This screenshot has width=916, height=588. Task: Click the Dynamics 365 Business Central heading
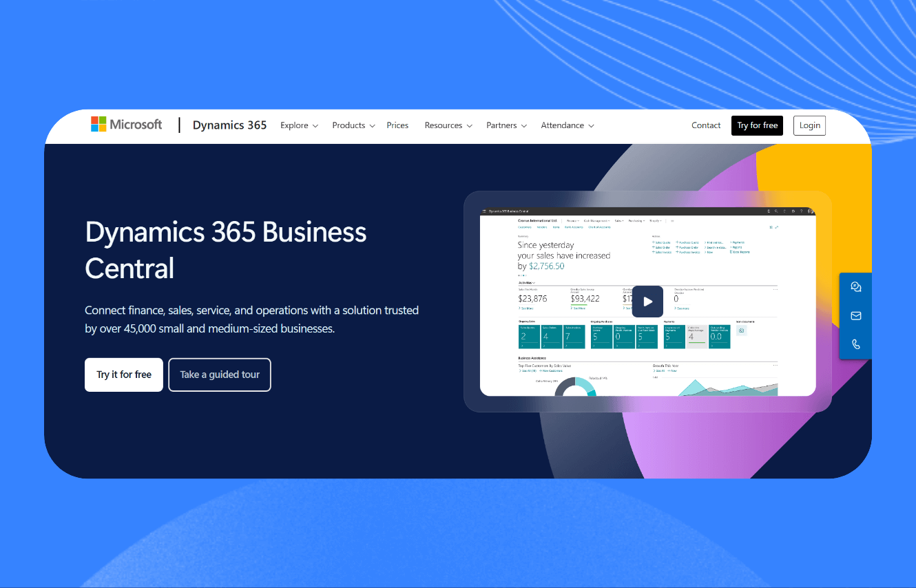pyautogui.click(x=226, y=250)
